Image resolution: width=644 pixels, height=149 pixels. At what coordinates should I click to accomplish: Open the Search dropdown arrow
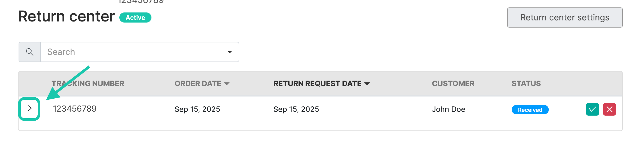point(230,52)
